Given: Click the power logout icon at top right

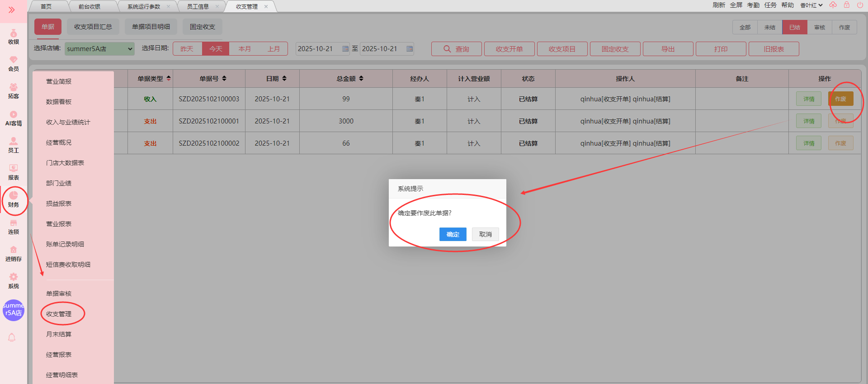Looking at the screenshot, I should click(860, 5).
